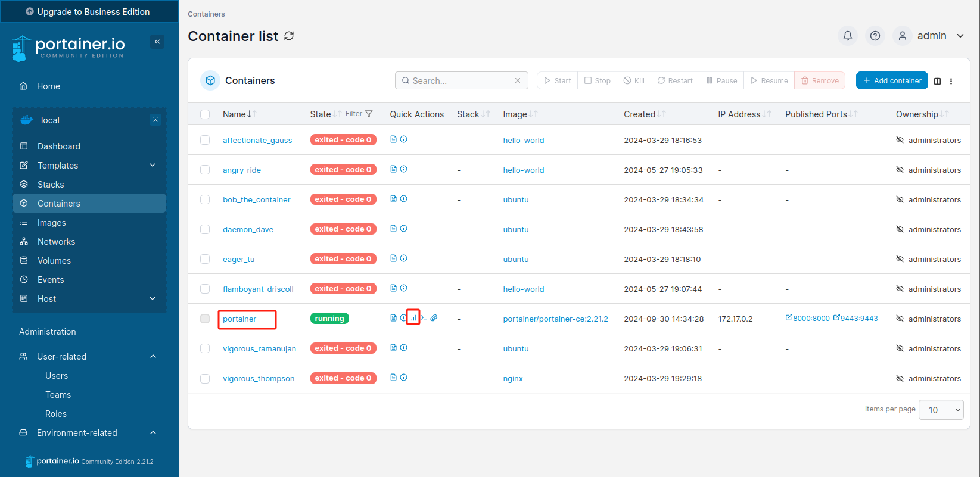Tick the angry_ride row checkbox
Viewport: 980px width, 477px height.
[x=205, y=170]
